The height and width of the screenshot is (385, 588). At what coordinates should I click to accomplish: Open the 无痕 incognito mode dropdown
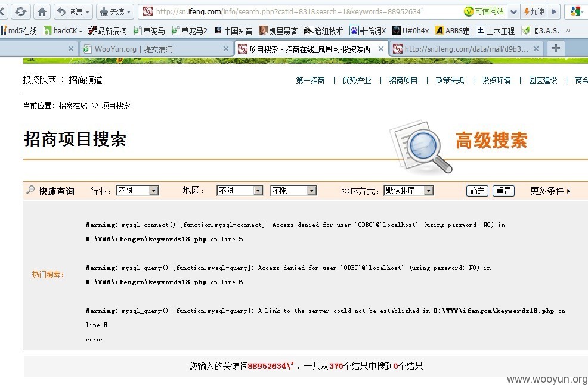point(115,11)
